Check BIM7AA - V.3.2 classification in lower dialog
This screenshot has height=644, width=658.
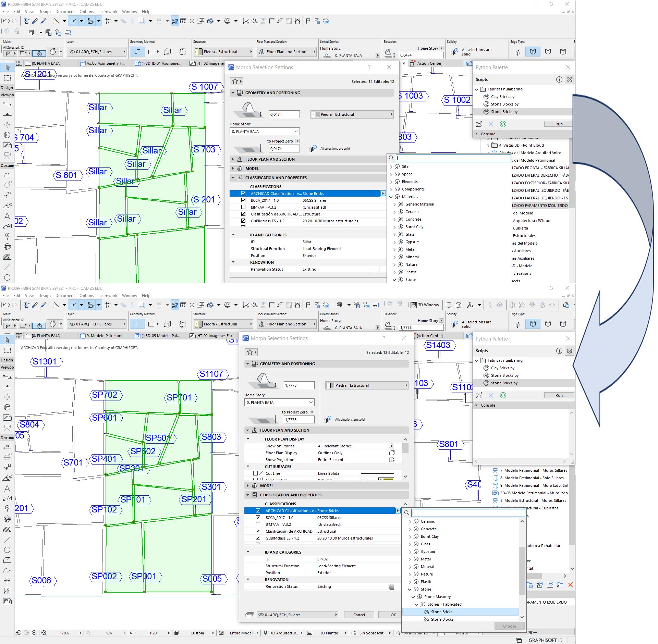click(x=258, y=524)
